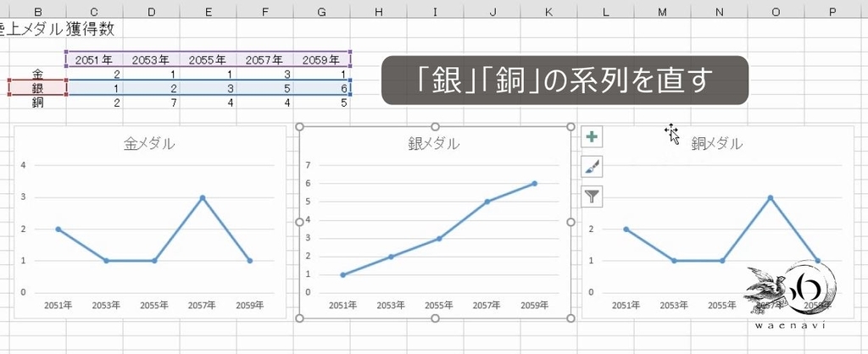The height and width of the screenshot is (354, 868).
Task: Click the top-left corner handle of 銀メダル chart
Action: [299, 127]
